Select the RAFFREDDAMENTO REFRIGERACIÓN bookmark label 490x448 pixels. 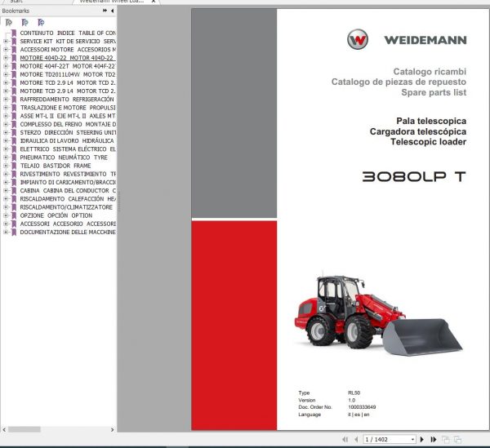(67, 100)
